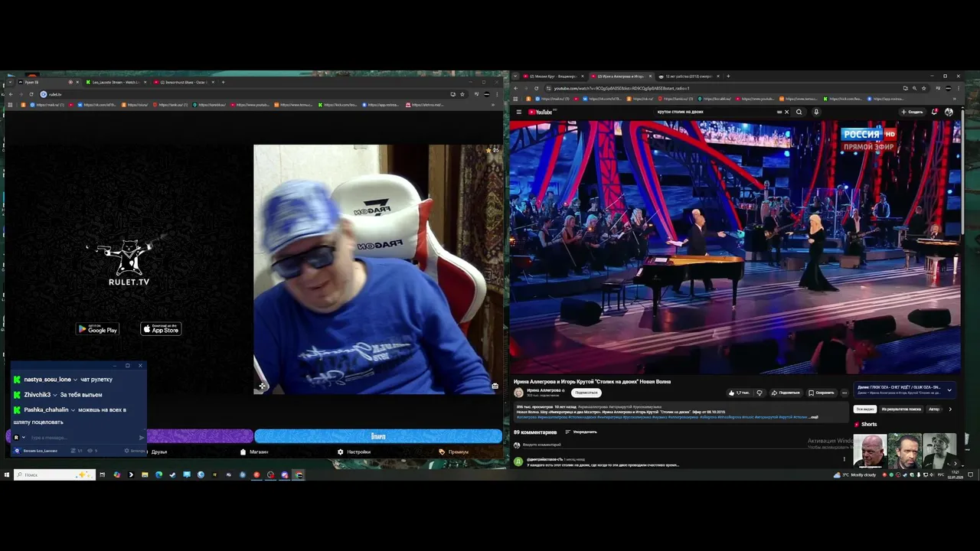Viewport: 980px width, 551px height.
Task: Switch to the Bensonhurst Blues tab
Action: tap(182, 82)
